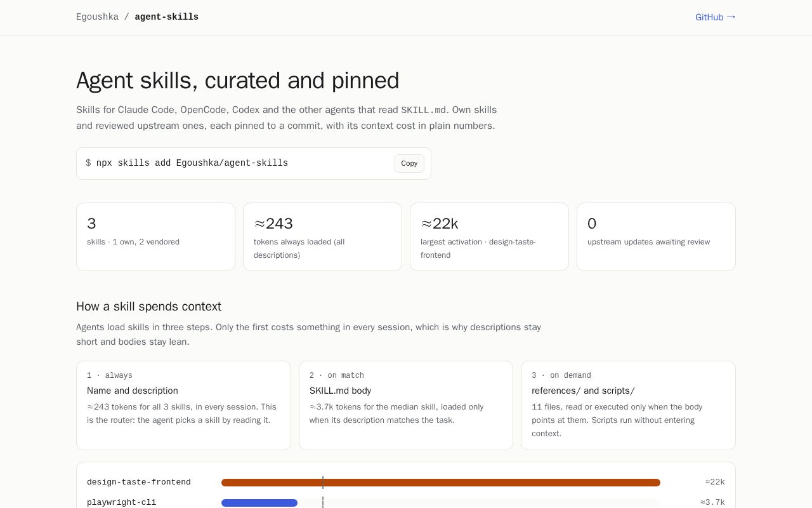The width and height of the screenshot is (812, 508).
Task: Click the large "3" skills count figure
Action: point(91,224)
